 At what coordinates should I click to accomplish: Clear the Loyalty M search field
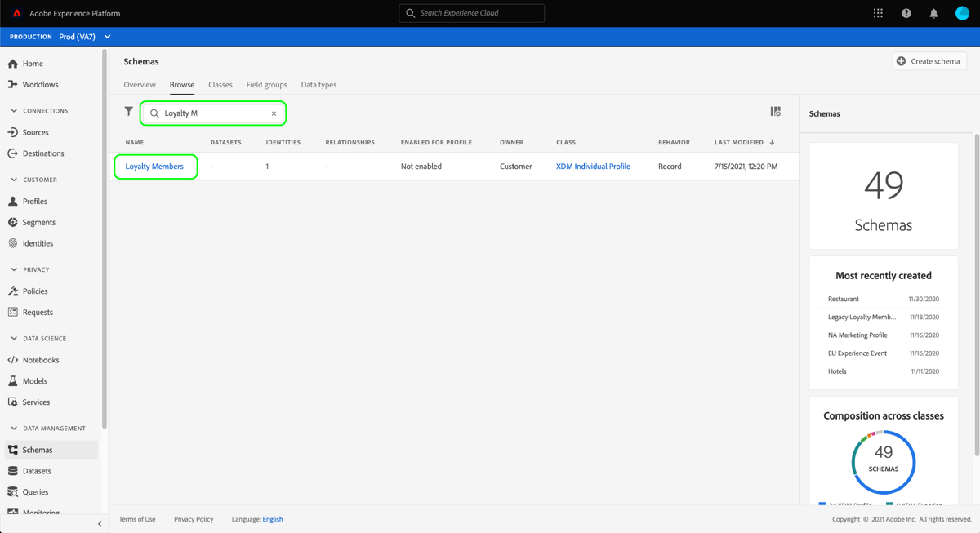[274, 113]
